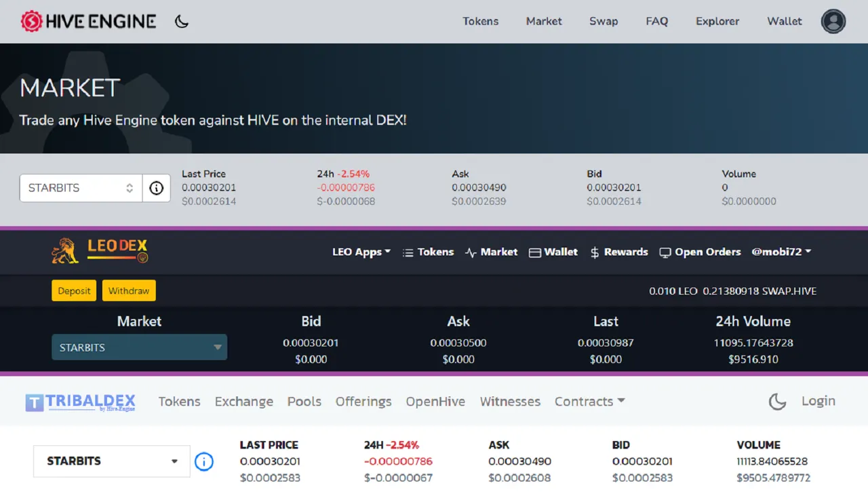
Task: Expand the @mobi72 account dropdown
Action: point(781,252)
